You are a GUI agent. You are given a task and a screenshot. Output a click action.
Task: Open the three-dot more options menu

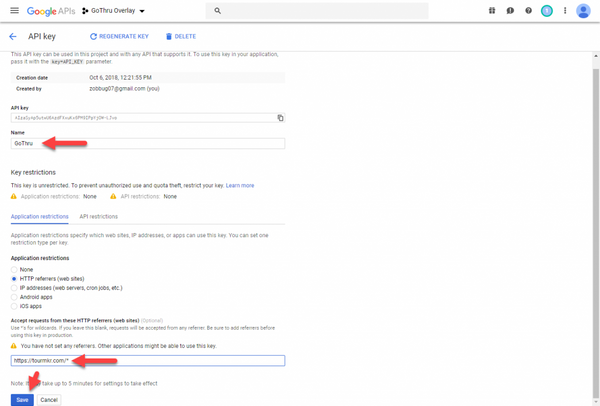566,11
